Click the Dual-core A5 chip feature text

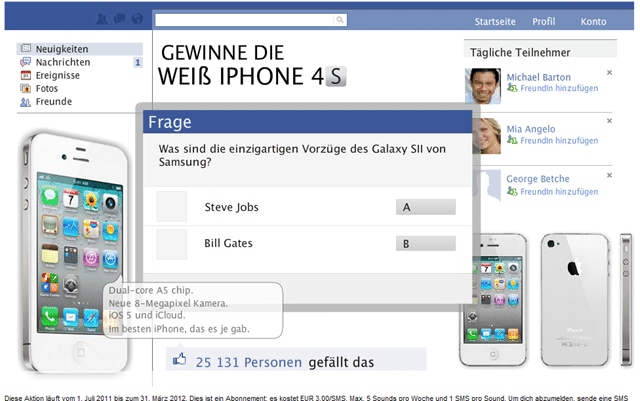[151, 290]
